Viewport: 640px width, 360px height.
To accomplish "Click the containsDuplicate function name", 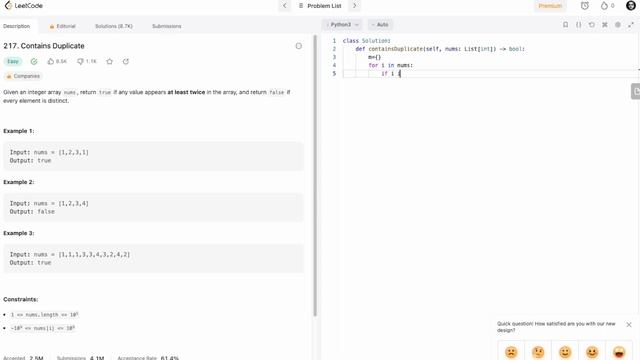I will 396,49.
